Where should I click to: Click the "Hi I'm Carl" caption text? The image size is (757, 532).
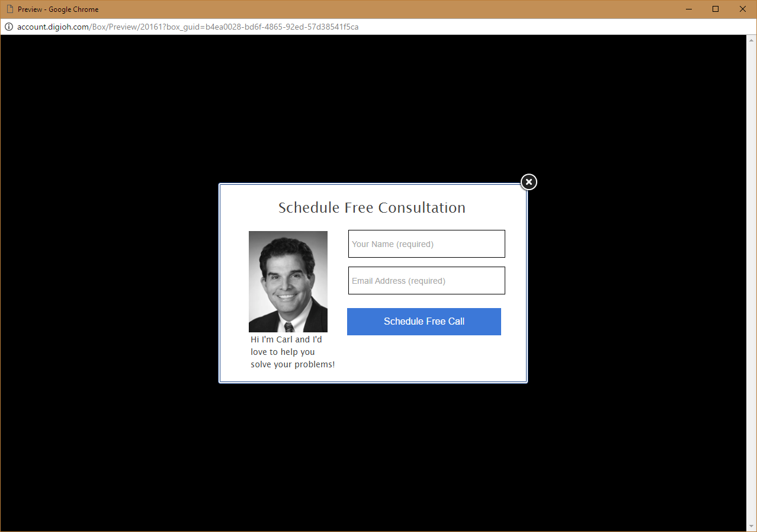pos(293,352)
